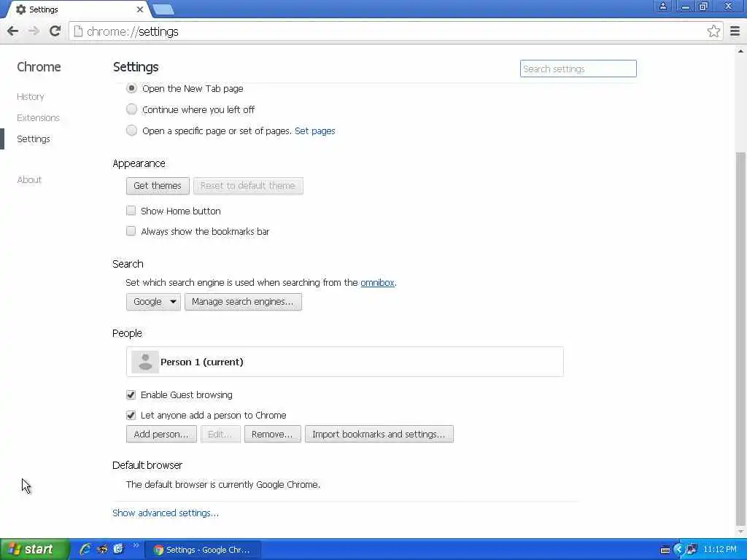Toggle Always show the bookmarks bar
The width and height of the screenshot is (747, 560).
pos(131,231)
